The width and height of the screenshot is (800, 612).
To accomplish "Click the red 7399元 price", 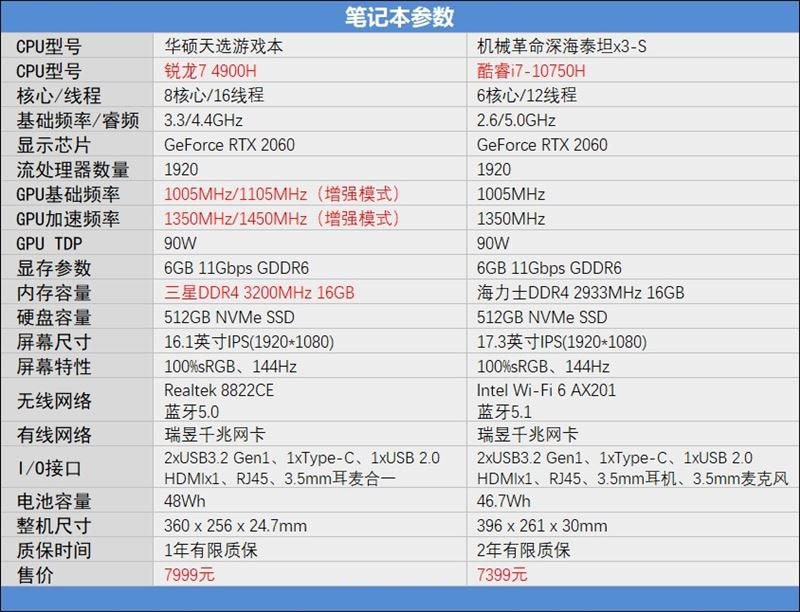I will point(502,575).
